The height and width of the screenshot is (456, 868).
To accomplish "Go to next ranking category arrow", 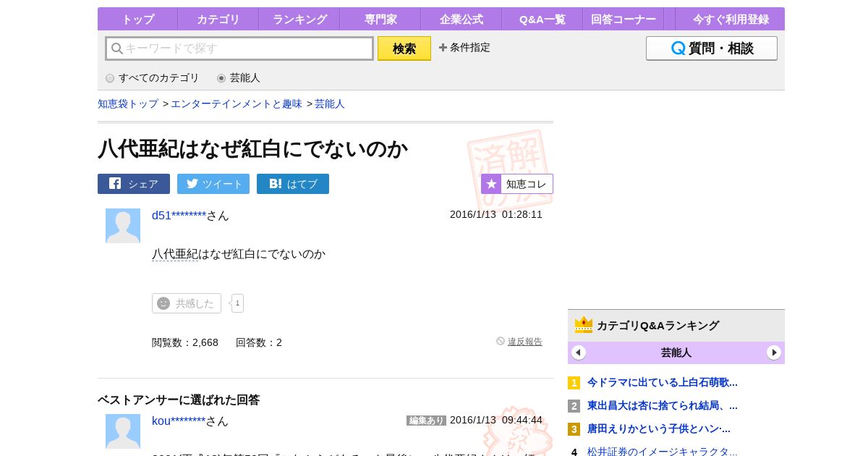I will coord(774,352).
